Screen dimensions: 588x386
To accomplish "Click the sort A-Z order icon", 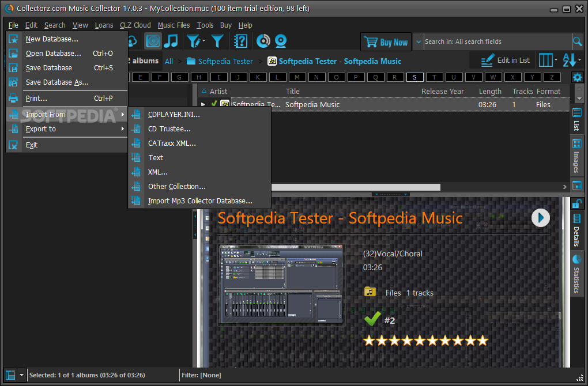I will (569, 60).
